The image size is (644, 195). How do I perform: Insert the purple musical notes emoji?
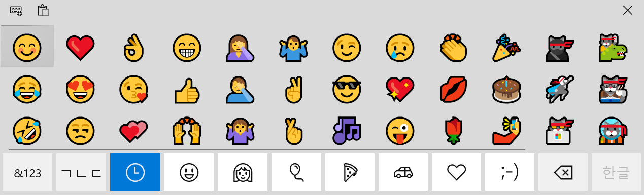point(348,130)
